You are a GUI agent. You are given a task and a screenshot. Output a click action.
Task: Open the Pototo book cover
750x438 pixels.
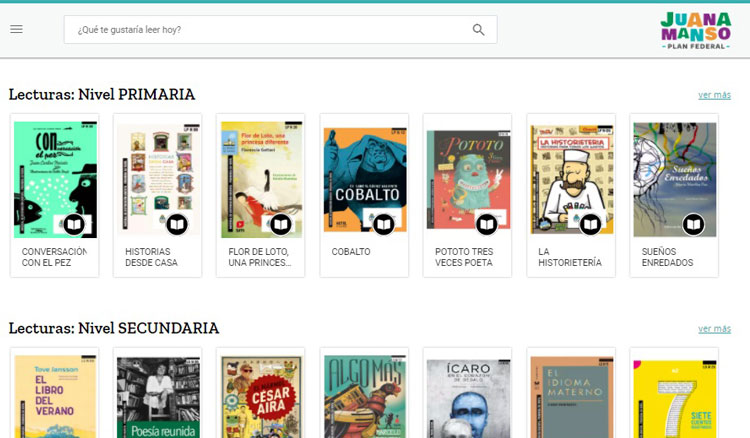(468, 179)
